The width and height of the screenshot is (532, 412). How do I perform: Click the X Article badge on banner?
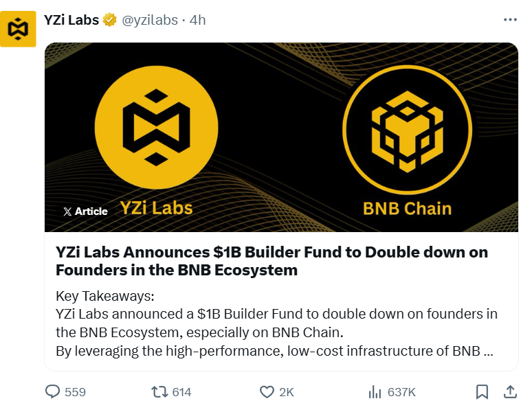(x=85, y=211)
